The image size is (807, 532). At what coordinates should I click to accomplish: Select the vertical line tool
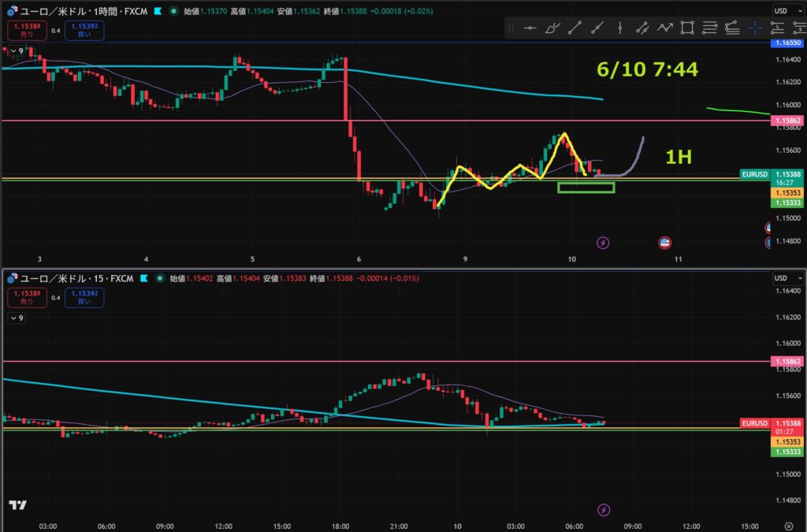tap(620, 28)
